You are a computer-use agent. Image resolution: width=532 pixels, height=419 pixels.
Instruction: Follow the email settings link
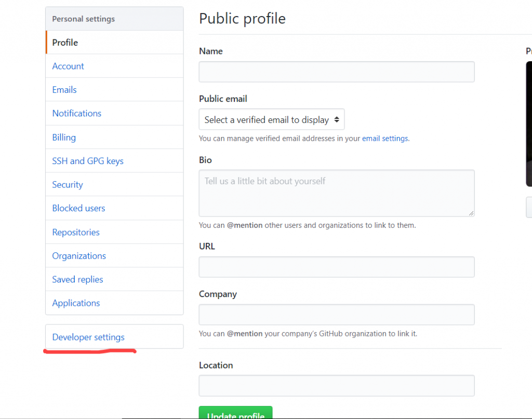pyautogui.click(x=384, y=138)
